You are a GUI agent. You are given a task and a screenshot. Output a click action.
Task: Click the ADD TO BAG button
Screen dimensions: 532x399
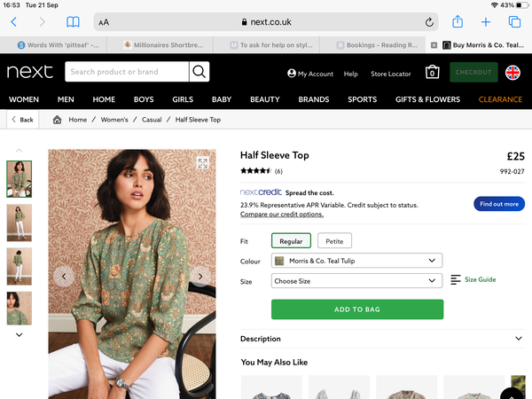(357, 309)
